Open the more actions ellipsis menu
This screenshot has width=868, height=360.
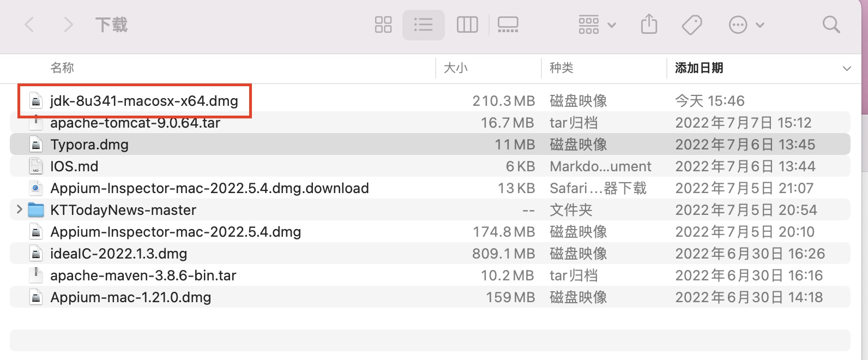746,25
